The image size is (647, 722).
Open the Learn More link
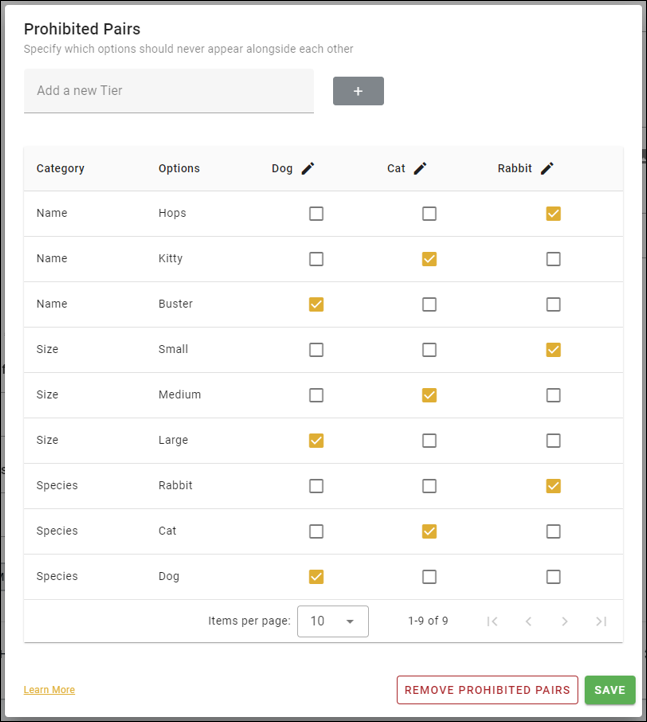(x=49, y=690)
